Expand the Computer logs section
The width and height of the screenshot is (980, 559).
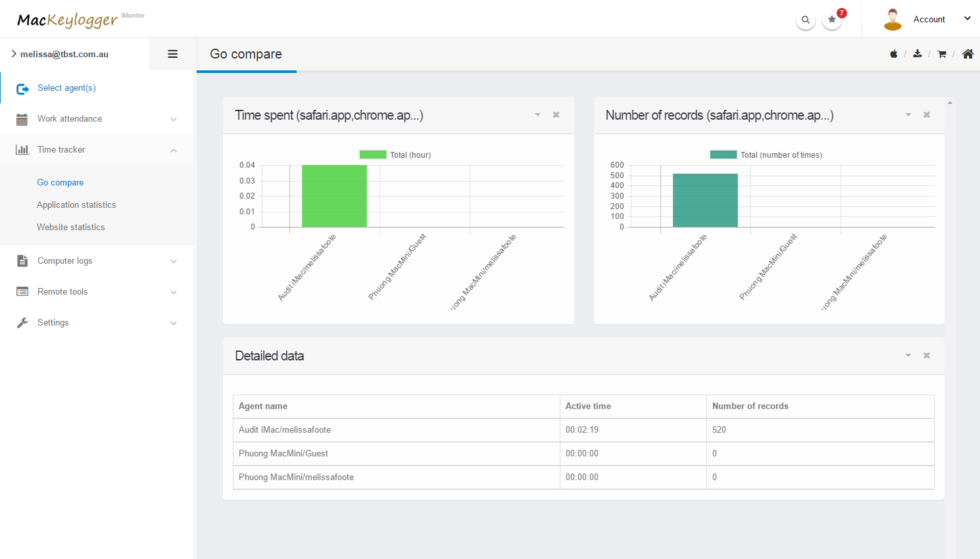click(96, 261)
